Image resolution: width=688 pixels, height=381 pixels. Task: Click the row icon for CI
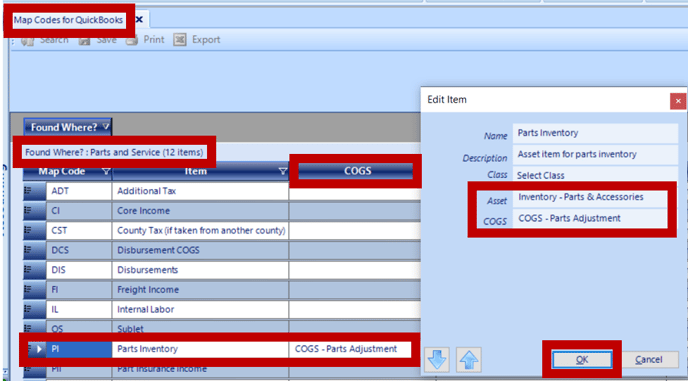(x=34, y=211)
